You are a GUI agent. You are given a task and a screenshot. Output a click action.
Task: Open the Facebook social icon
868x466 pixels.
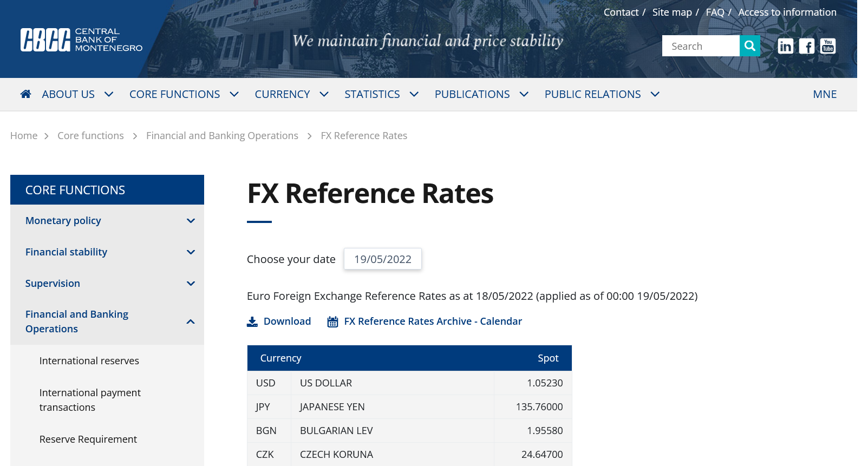pos(806,47)
